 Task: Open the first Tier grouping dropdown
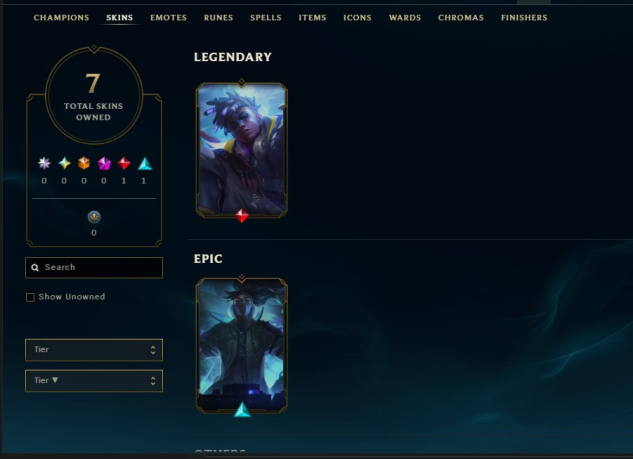tap(94, 350)
